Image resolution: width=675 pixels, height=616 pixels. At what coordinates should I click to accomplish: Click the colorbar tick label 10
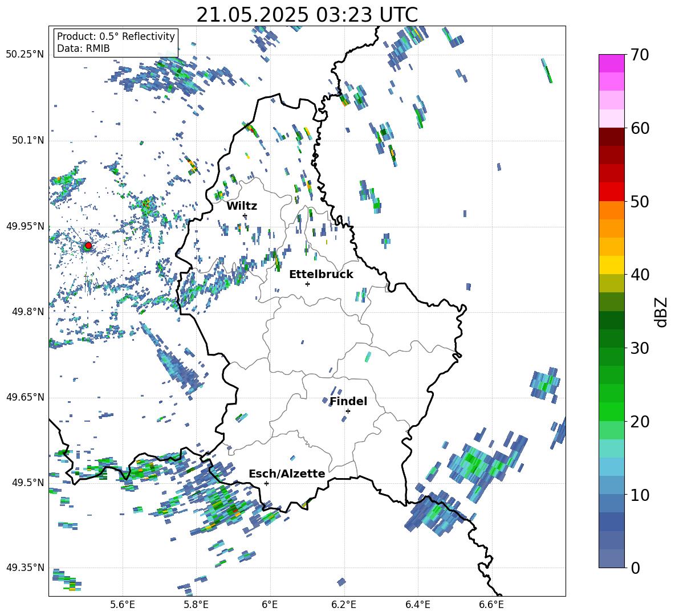[640, 495]
